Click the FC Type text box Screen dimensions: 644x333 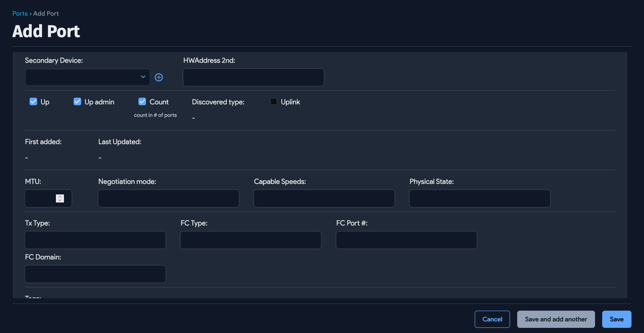coord(250,240)
